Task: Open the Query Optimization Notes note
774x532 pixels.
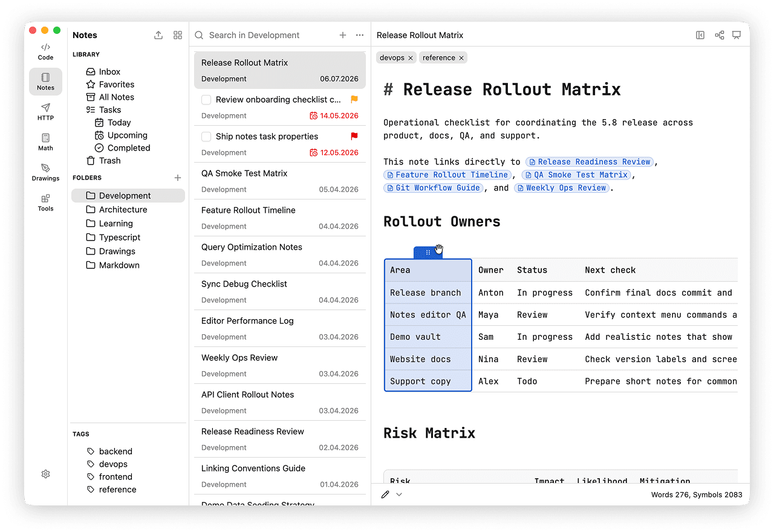Action: tap(280, 255)
